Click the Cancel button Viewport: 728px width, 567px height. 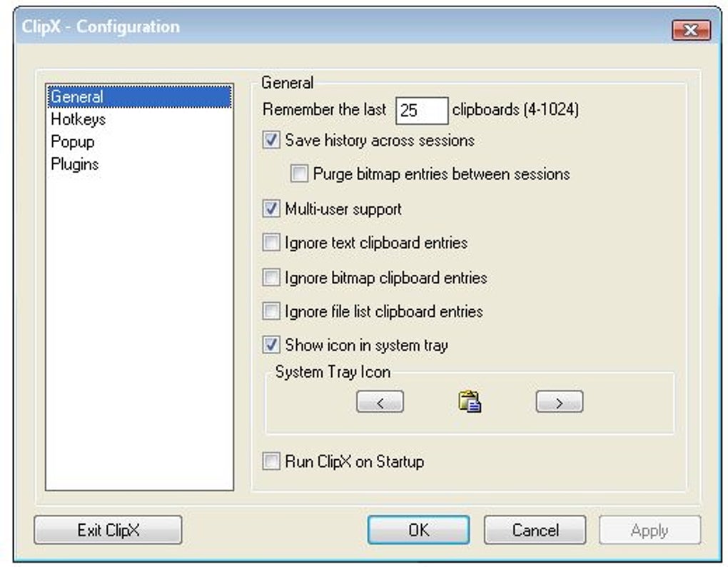[x=535, y=530]
